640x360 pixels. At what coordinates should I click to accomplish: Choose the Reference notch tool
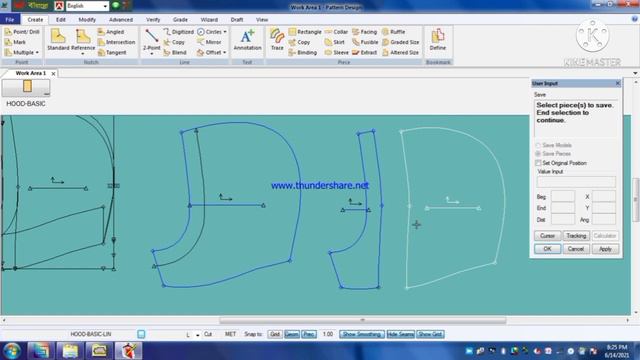pyautogui.click(x=83, y=39)
